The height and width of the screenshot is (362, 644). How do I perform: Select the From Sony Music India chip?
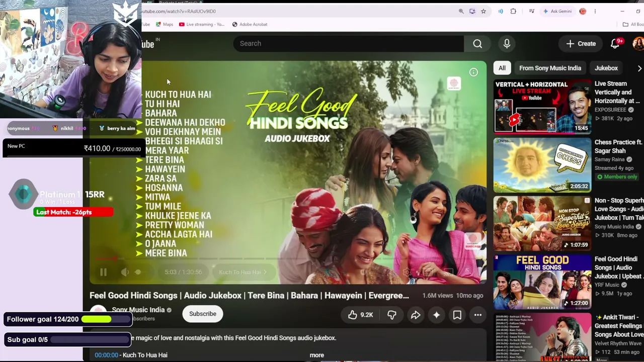550,68
